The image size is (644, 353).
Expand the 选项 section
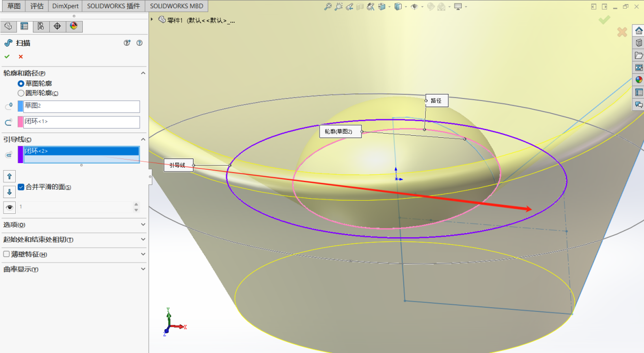(x=143, y=224)
